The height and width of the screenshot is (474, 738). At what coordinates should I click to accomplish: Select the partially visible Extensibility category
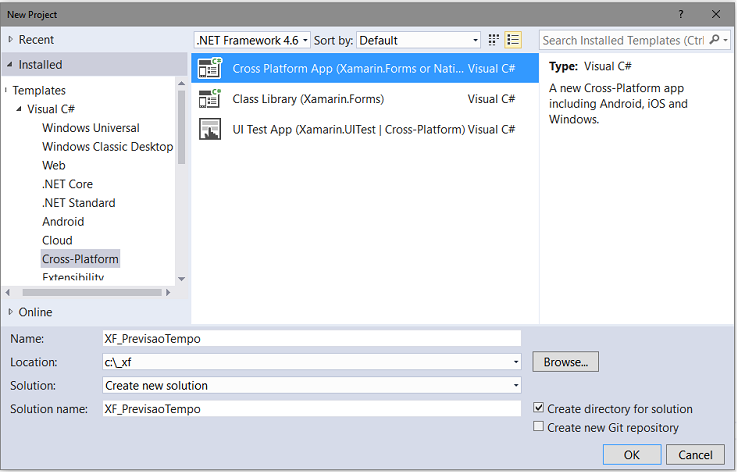click(73, 277)
